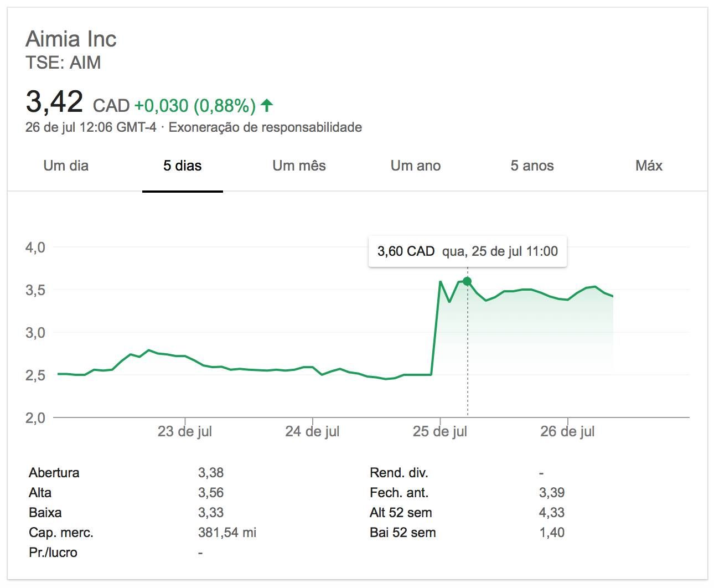This screenshot has height=588, width=714.
Task: Click the Alt 52 sem label
Action: coord(401,513)
